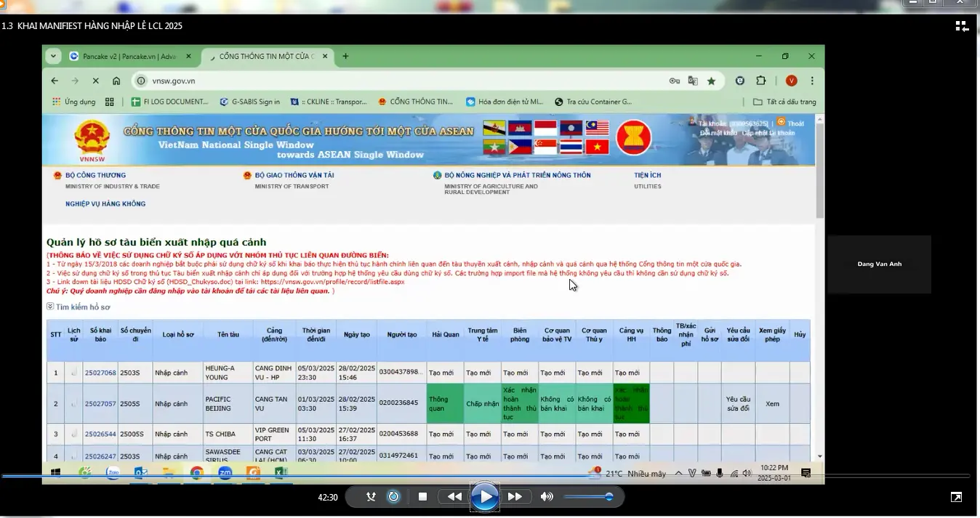Open the Tra cứu Container bookmark

coord(593,102)
